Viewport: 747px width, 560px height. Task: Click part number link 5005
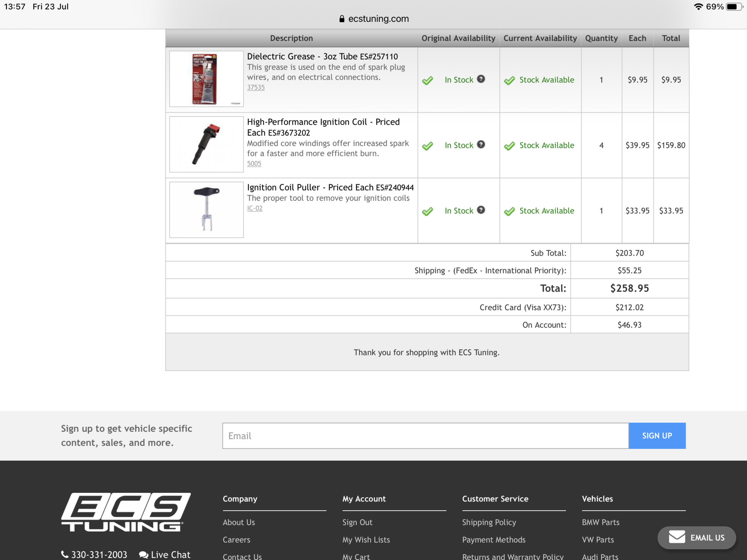tap(254, 164)
